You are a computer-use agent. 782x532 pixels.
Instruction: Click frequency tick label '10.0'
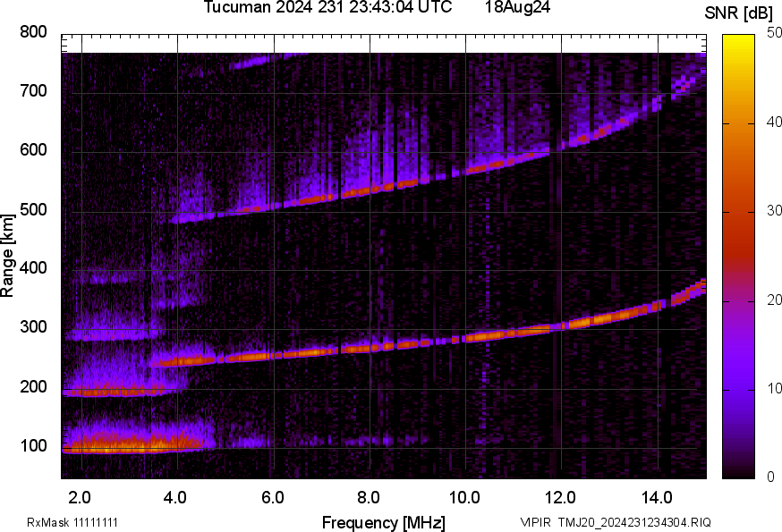(464, 498)
